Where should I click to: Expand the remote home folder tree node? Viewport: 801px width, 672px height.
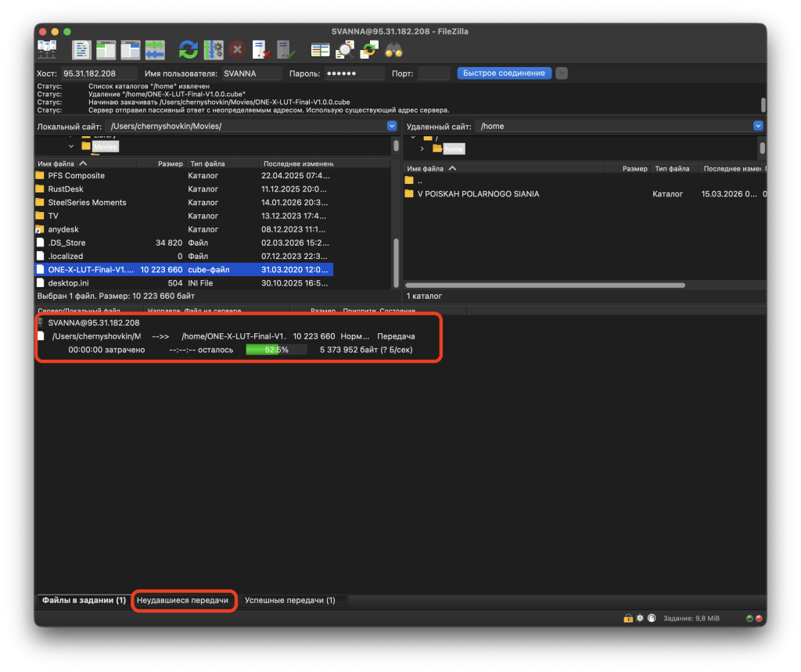click(422, 149)
